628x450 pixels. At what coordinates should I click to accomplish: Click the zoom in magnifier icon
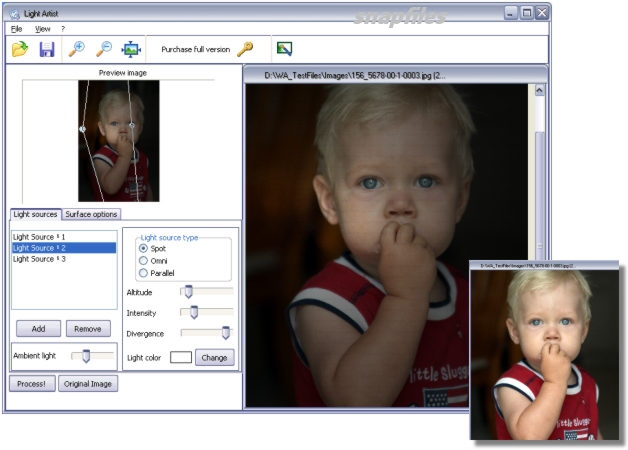pos(77,49)
